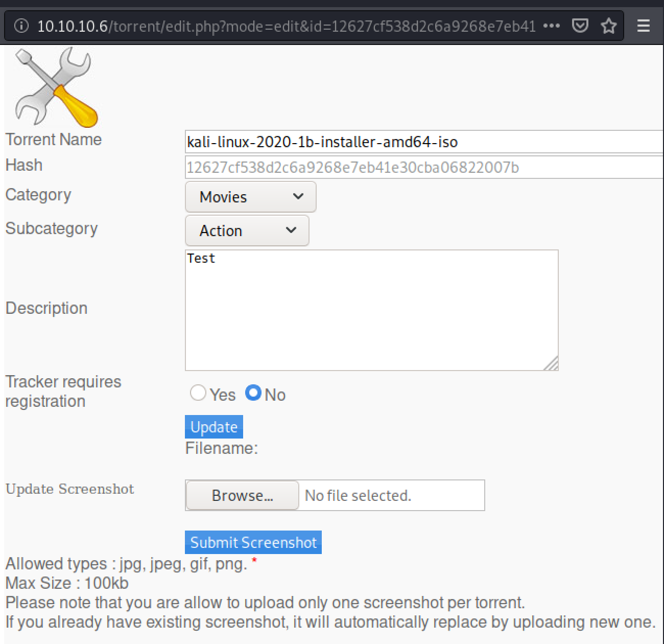Select No for tracker requires registration

point(253,393)
